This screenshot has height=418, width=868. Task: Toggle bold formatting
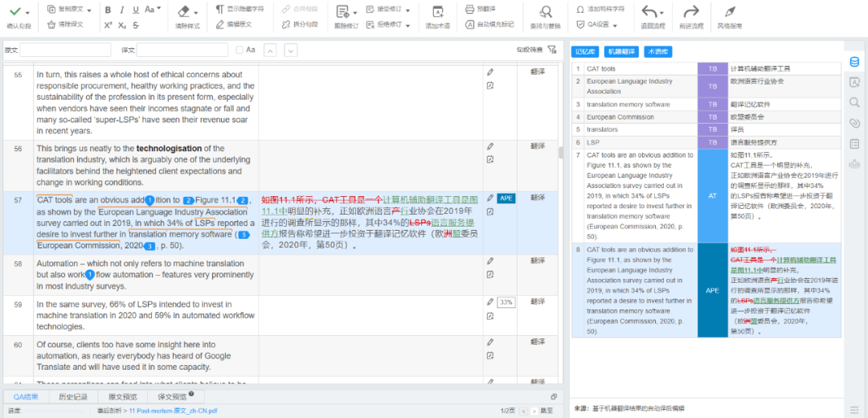pyautogui.click(x=108, y=10)
